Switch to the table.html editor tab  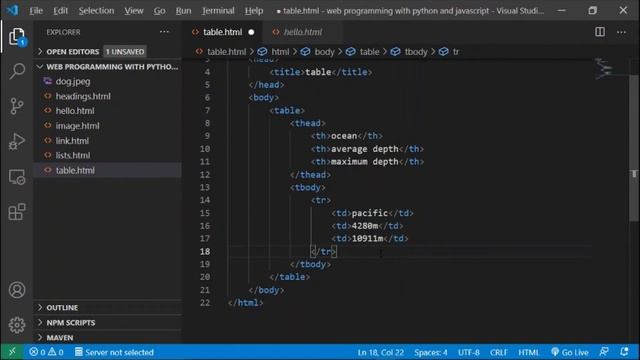222,32
